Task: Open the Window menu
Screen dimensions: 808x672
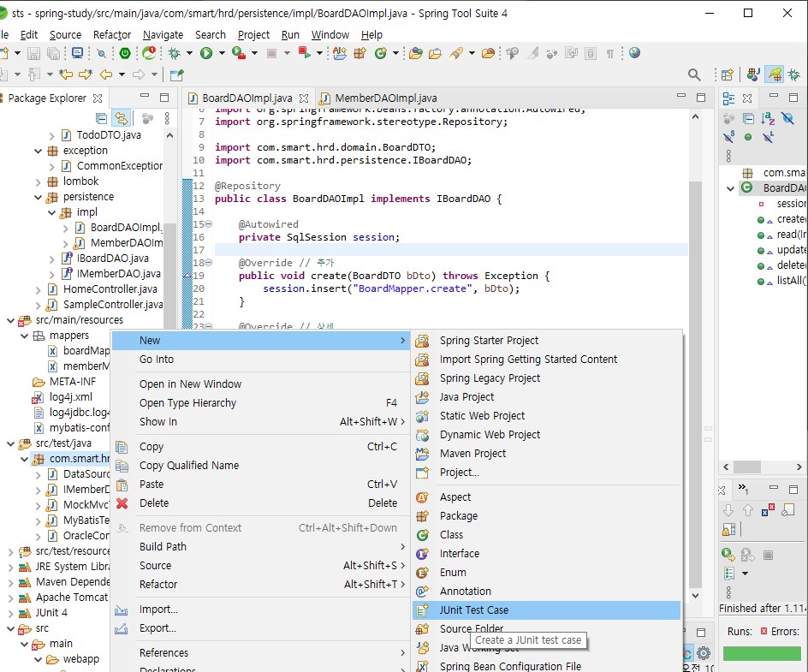Action: pyautogui.click(x=330, y=34)
